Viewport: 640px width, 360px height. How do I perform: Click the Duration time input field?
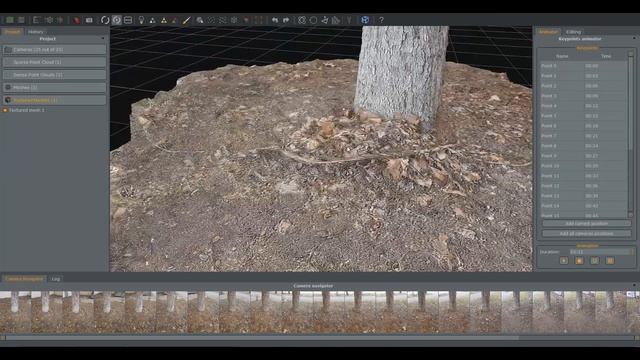click(x=601, y=252)
